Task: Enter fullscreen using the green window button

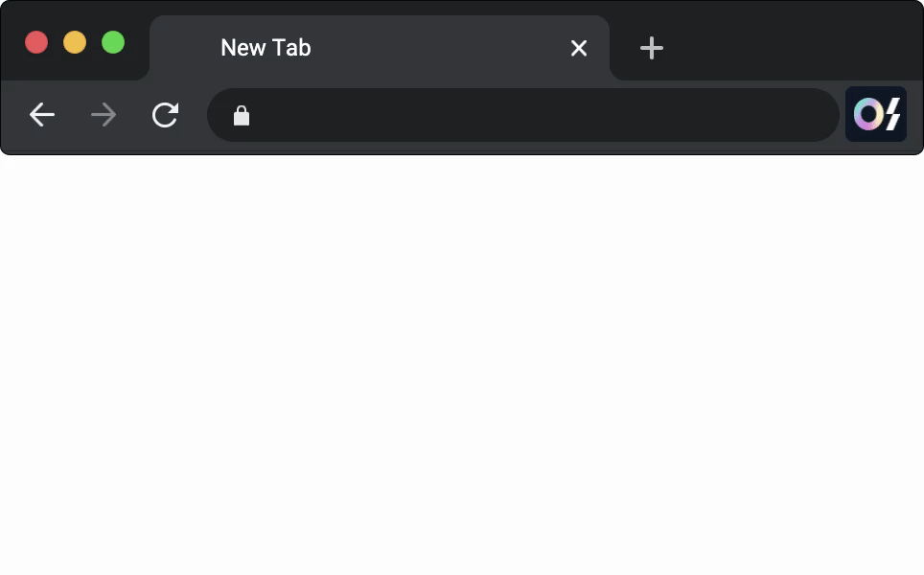Action: click(113, 42)
